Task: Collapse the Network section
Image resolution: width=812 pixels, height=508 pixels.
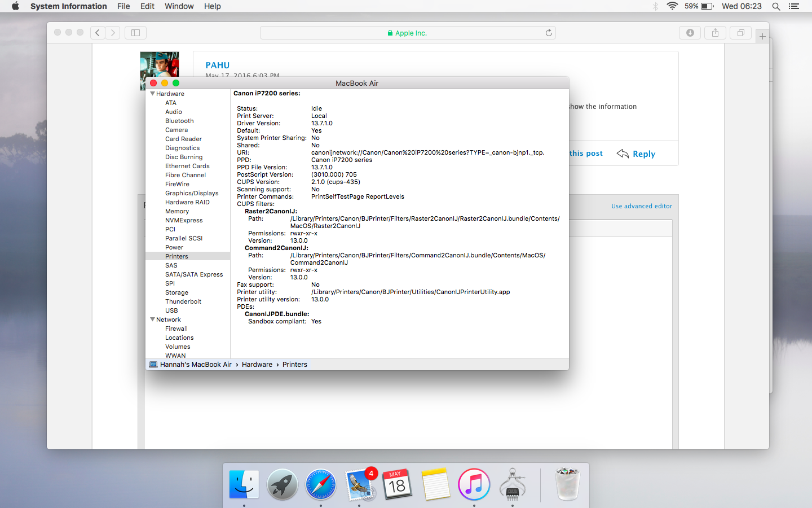Action: point(152,319)
